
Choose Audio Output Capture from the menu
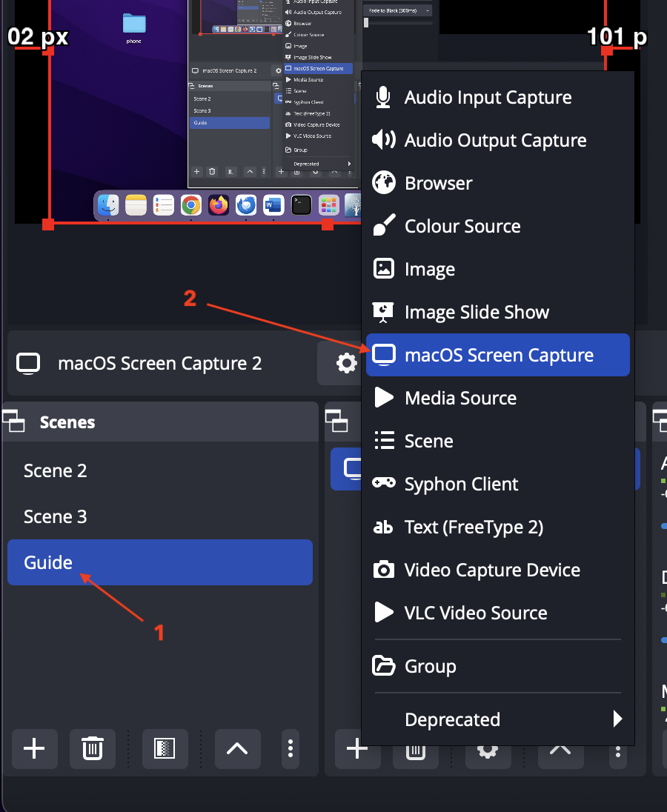click(498, 140)
